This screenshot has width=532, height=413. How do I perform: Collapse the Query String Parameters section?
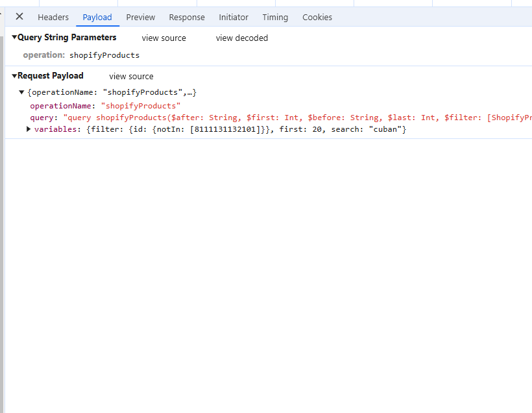(14, 37)
